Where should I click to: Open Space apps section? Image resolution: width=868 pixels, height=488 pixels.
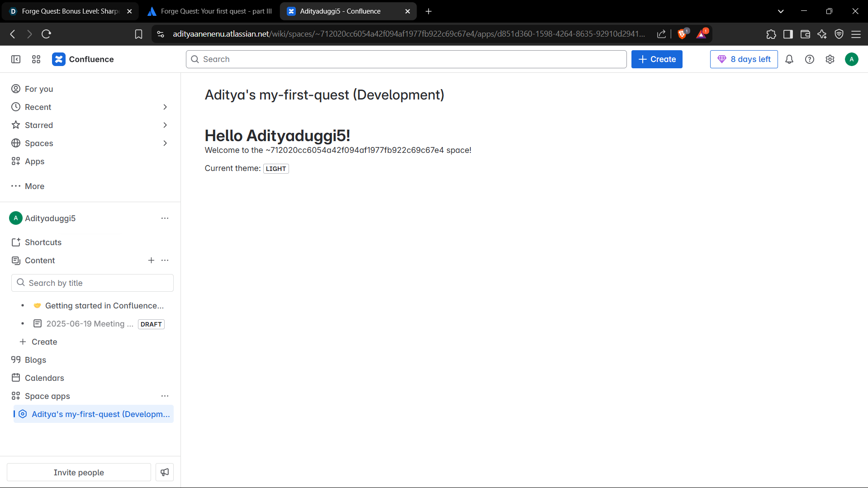47,396
